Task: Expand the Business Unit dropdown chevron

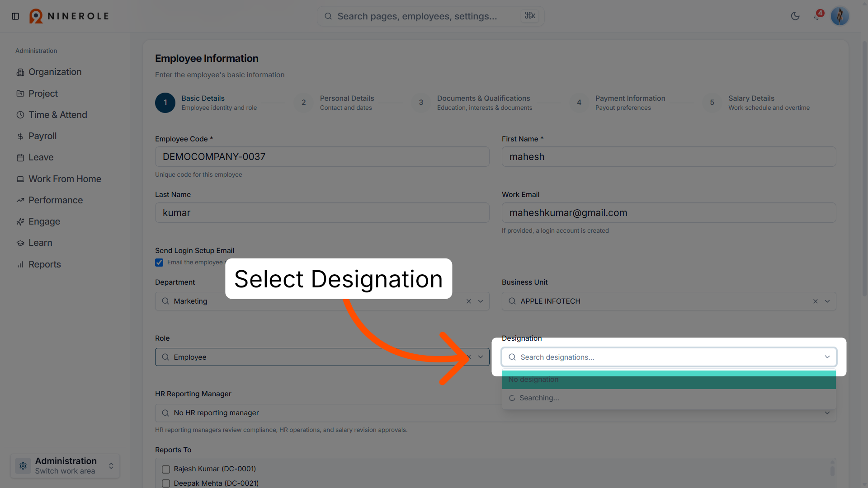Action: click(827, 301)
